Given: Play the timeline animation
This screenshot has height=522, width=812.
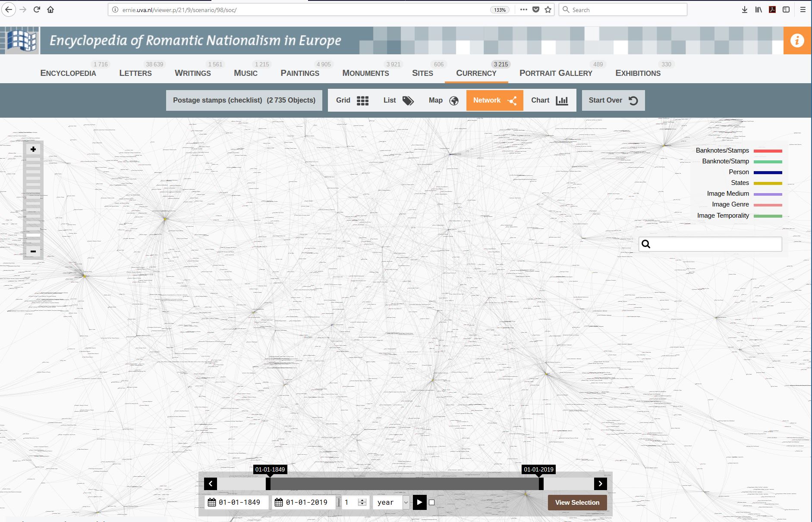Looking at the screenshot, I should pyautogui.click(x=419, y=502).
